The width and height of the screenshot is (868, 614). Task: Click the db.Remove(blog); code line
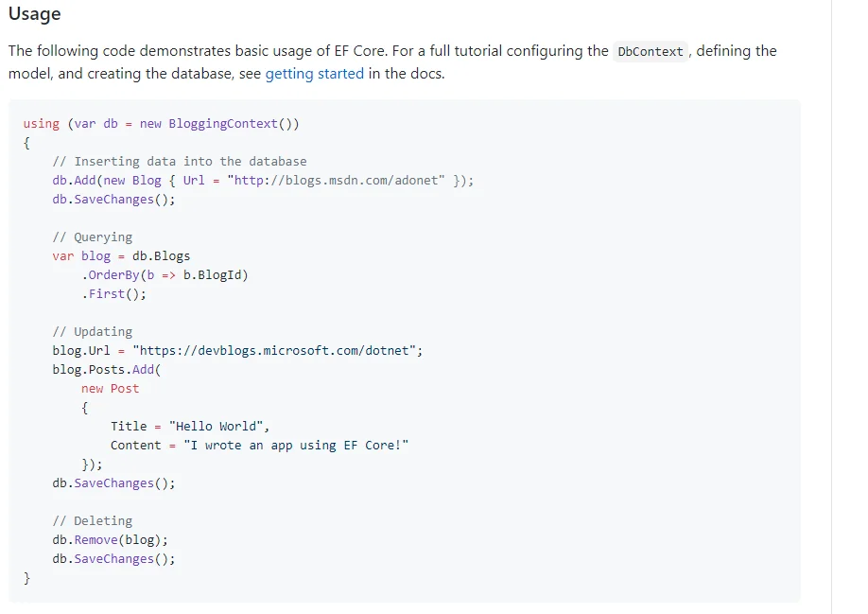[110, 540]
